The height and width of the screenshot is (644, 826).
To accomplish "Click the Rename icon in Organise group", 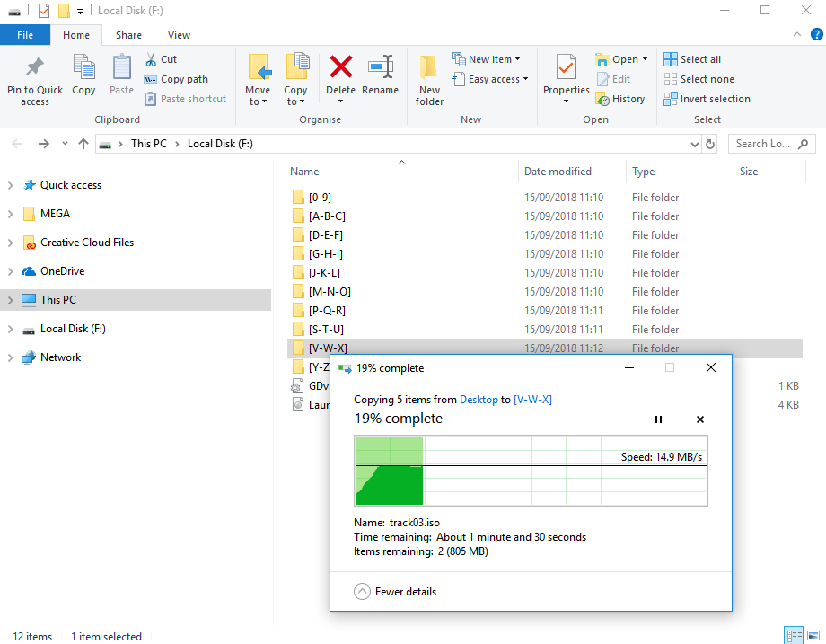I will [x=380, y=68].
